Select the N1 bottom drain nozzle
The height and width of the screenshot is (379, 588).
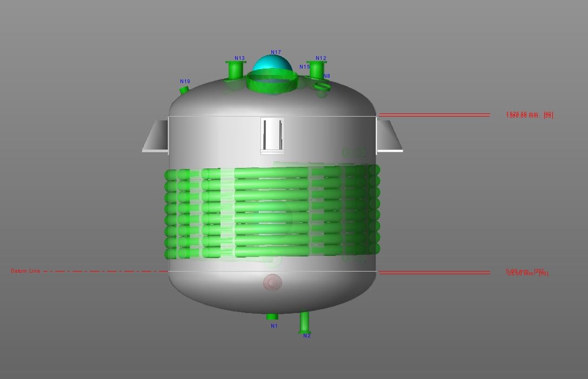click(272, 316)
